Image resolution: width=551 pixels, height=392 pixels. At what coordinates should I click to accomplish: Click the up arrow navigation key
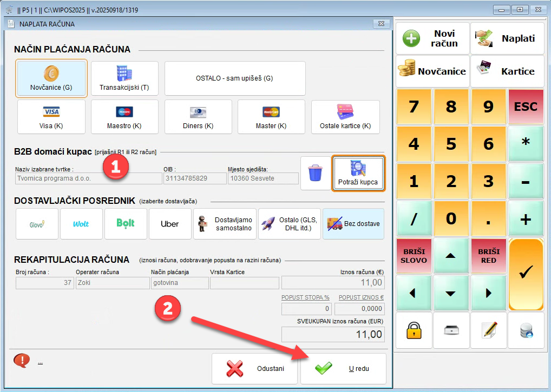[451, 255]
